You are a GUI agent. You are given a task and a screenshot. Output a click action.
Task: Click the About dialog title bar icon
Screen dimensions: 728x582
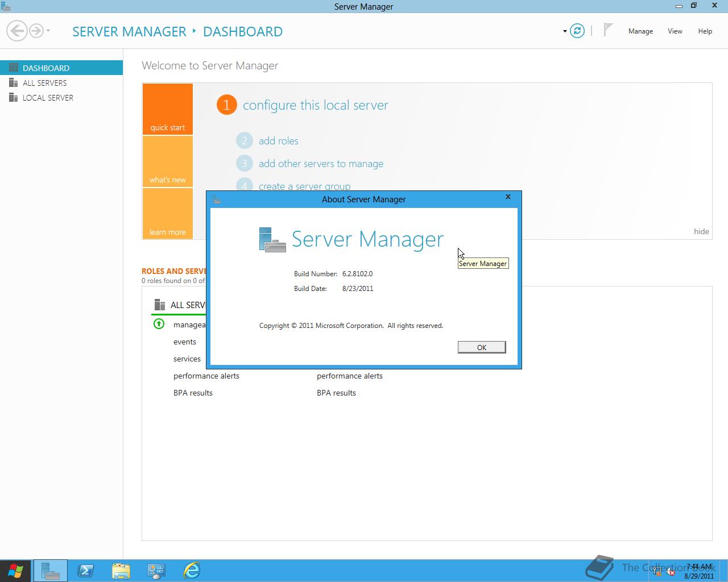(x=216, y=199)
